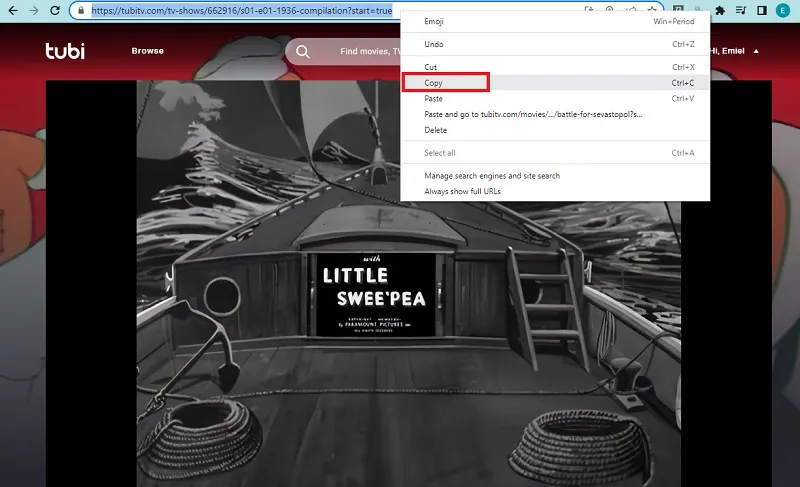Click the Tubi search magnifier icon
The height and width of the screenshot is (487, 800).
coord(303,51)
